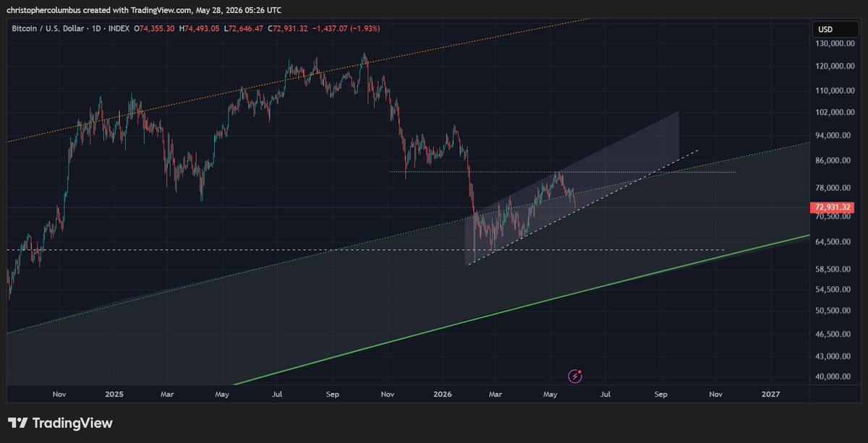This screenshot has width=868, height=443.
Task: Click the 2025 label on the time axis
Action: click(x=114, y=395)
